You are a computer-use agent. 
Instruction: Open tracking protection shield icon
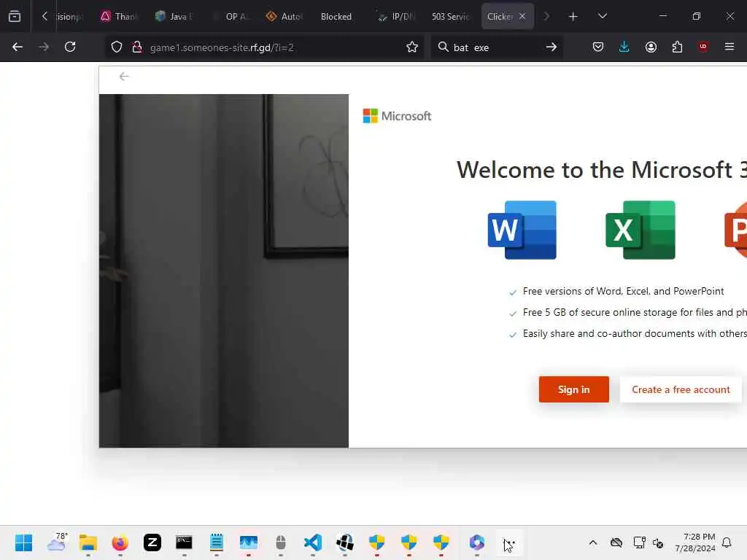click(117, 47)
